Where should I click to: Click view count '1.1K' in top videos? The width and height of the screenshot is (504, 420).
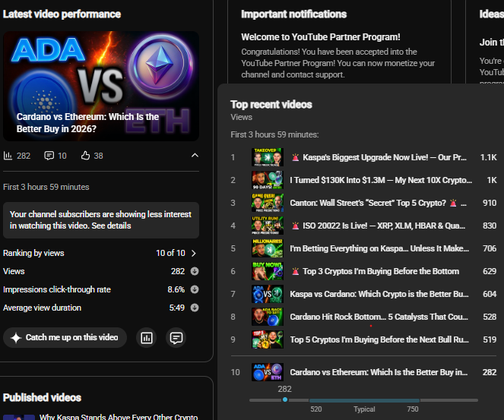tap(488, 157)
